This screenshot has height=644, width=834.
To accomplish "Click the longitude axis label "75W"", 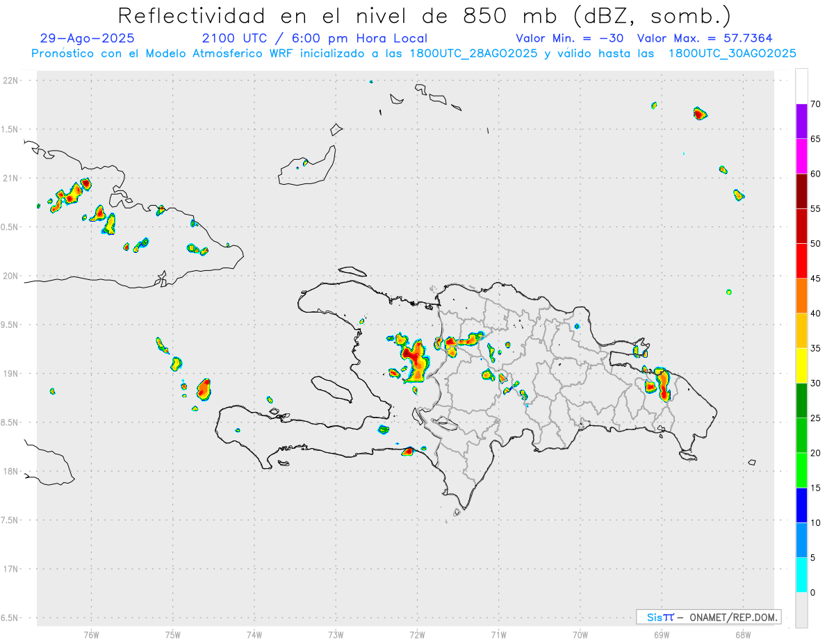I will point(172,635).
